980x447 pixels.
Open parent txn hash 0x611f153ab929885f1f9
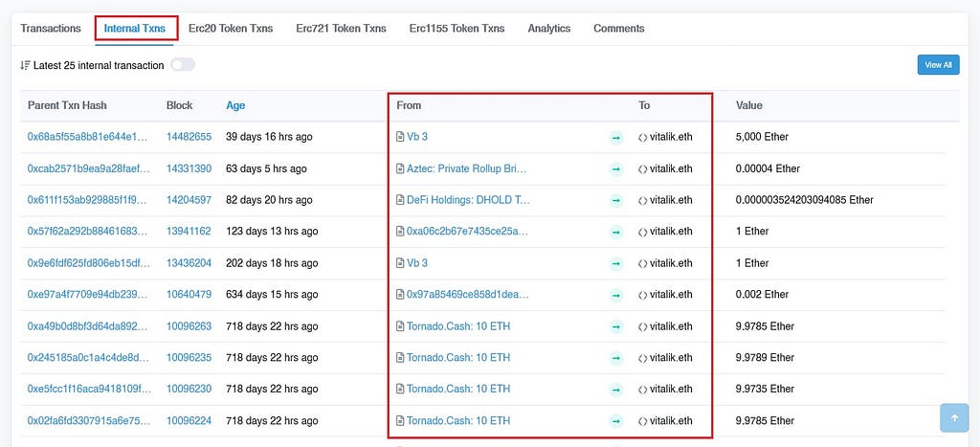click(87, 200)
